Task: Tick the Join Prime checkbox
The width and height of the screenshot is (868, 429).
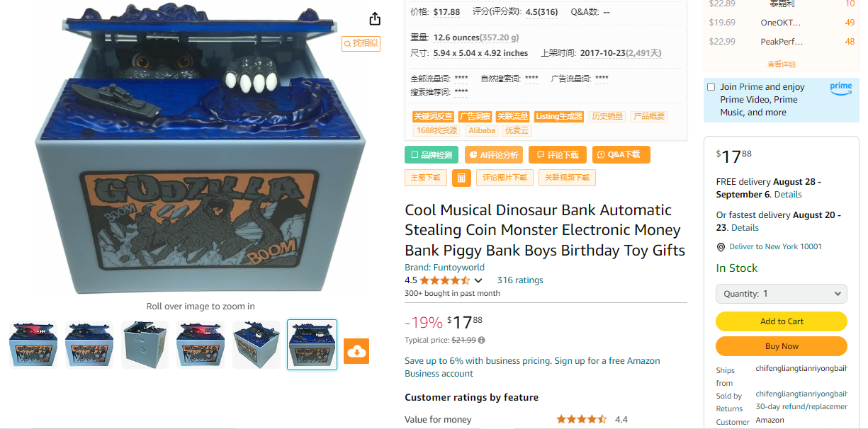Action: [711, 87]
